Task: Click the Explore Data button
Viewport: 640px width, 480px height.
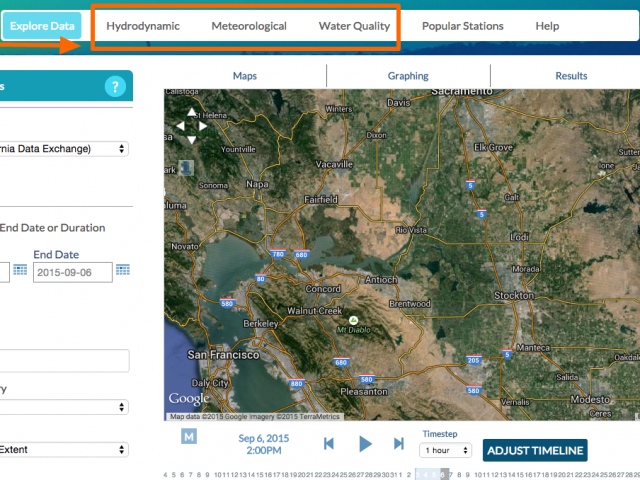Action: pos(42,26)
